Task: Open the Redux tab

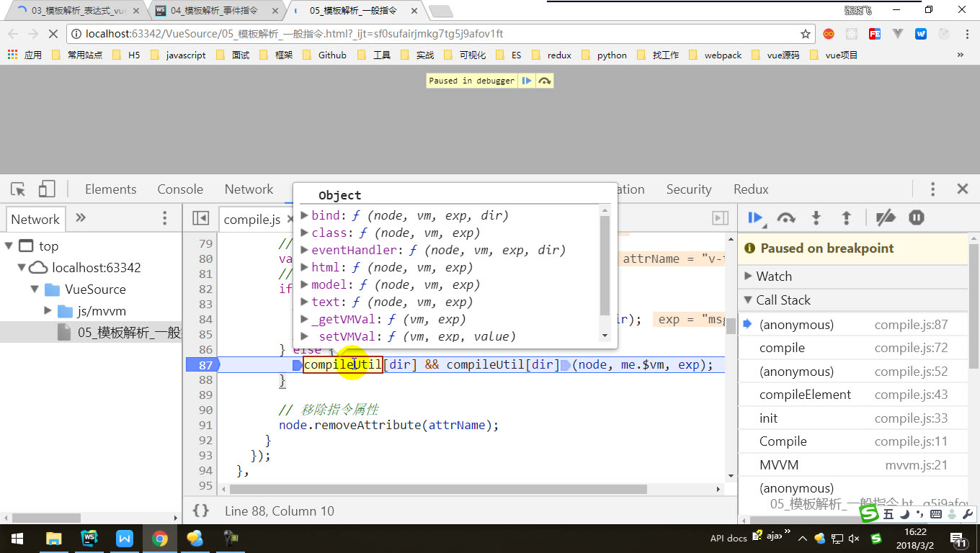Action: (751, 189)
